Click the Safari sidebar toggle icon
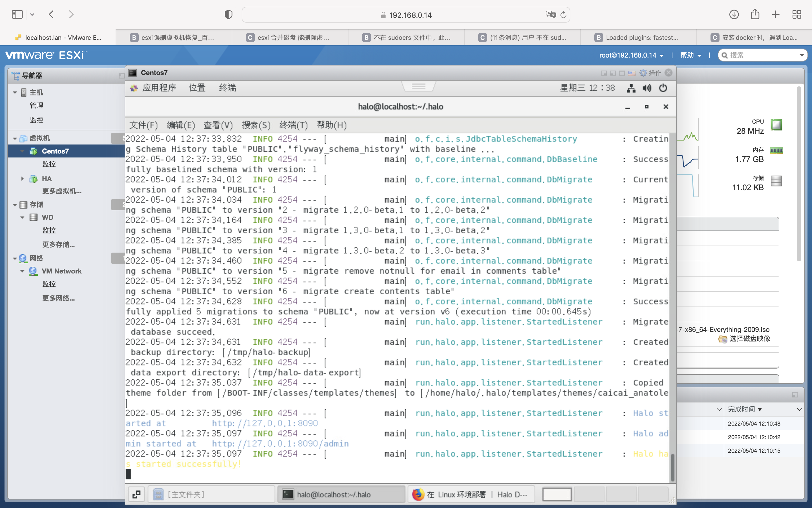Image resolution: width=812 pixels, height=508 pixels. tap(17, 14)
